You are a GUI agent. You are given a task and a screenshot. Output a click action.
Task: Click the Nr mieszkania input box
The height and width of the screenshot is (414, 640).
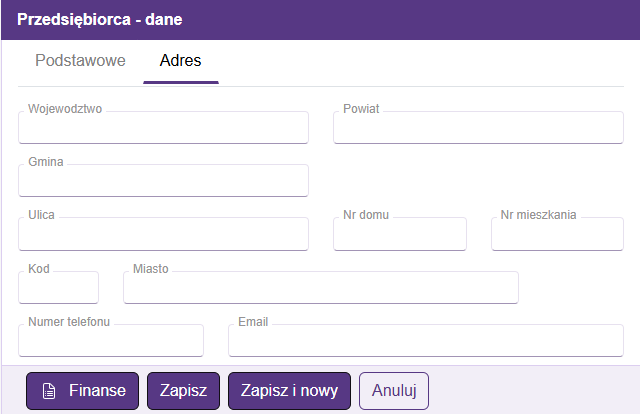pos(557,235)
